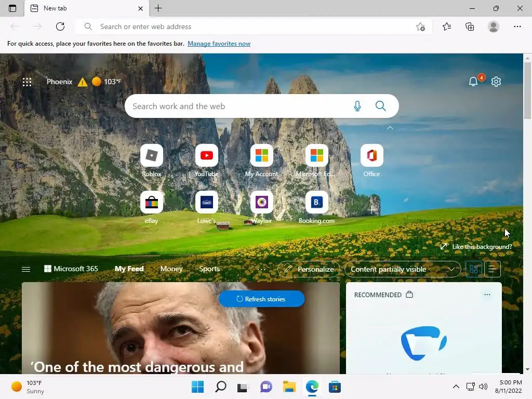Open the eBay quick link tile

(x=152, y=203)
